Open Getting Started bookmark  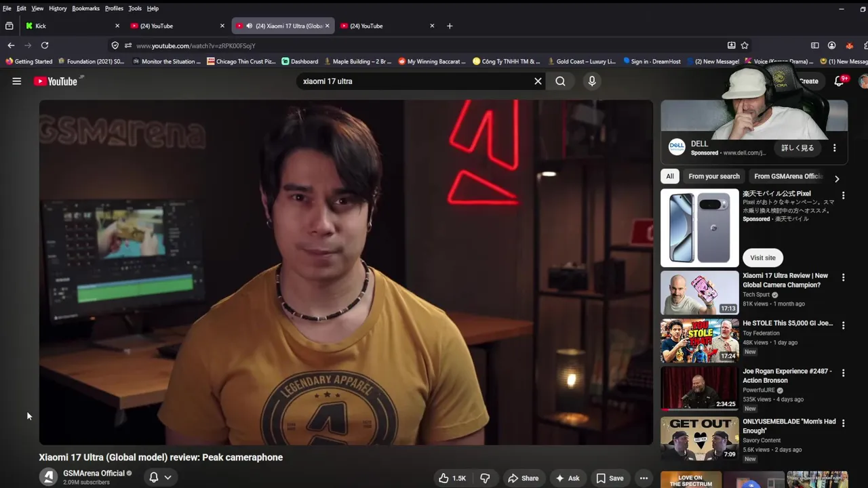[x=29, y=61]
